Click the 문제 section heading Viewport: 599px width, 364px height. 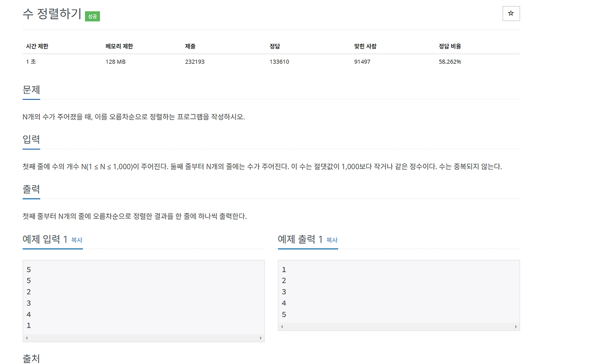31,89
